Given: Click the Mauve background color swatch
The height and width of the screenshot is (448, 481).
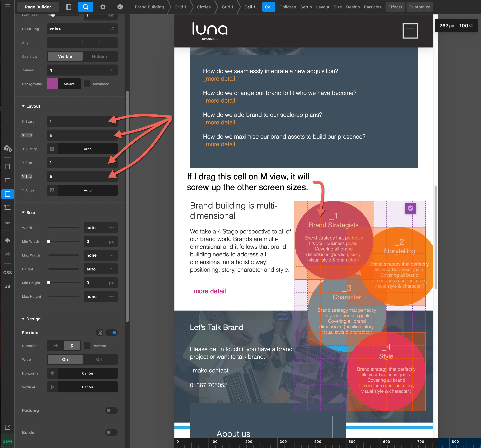Looking at the screenshot, I should [x=52, y=84].
